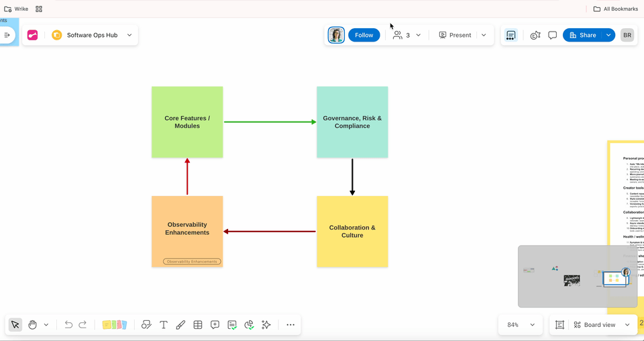Viewport: 644px width, 341px height.
Task: Pick the sticky notes tool
Action: pos(115,325)
